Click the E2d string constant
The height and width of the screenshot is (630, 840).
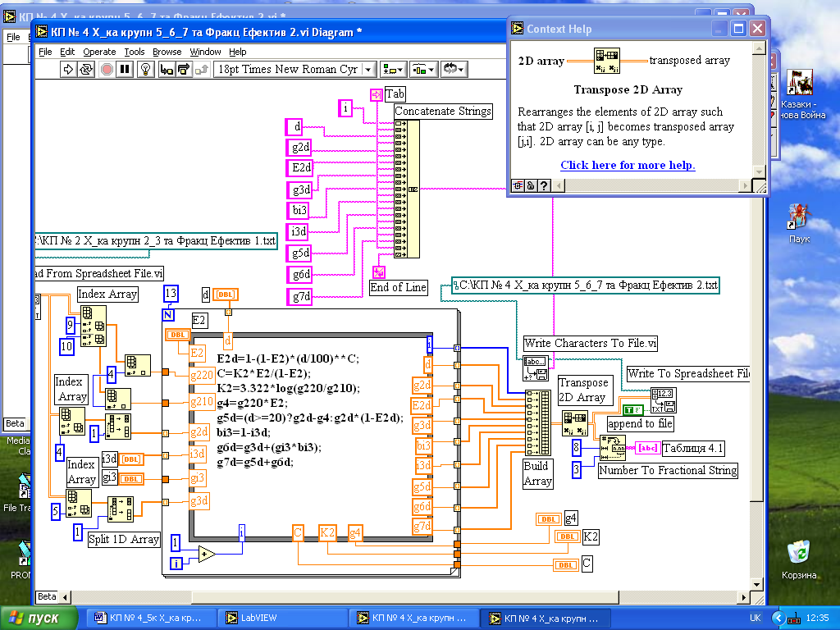coord(300,167)
